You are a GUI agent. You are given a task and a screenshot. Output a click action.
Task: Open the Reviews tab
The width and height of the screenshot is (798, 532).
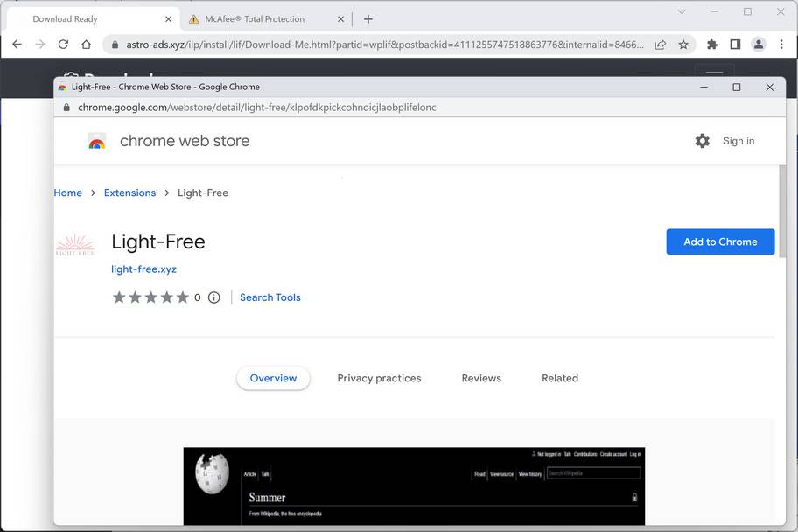coord(481,378)
